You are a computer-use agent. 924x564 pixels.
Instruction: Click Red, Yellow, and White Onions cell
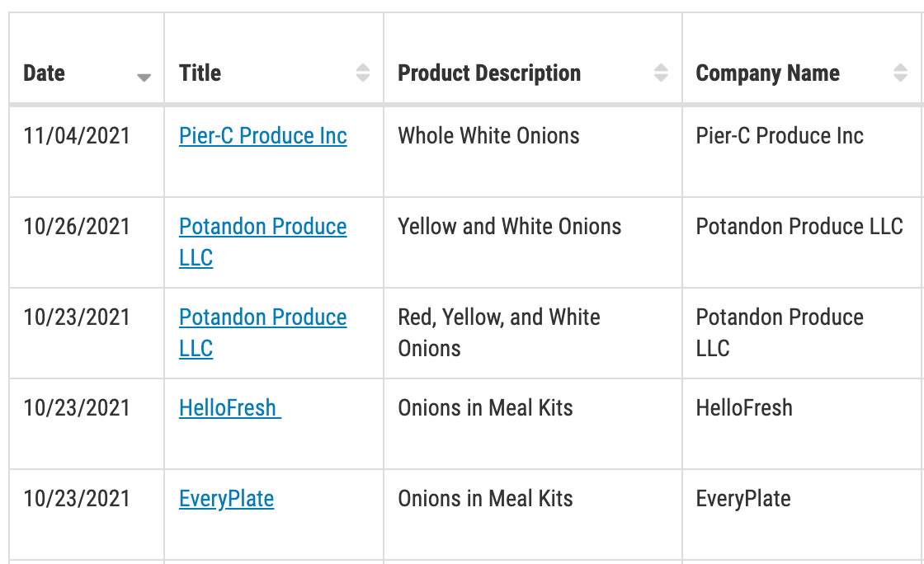533,333
